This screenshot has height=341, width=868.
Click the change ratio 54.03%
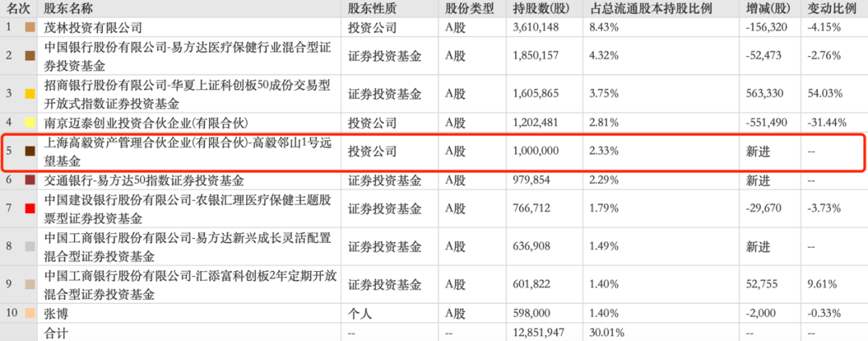(x=823, y=93)
